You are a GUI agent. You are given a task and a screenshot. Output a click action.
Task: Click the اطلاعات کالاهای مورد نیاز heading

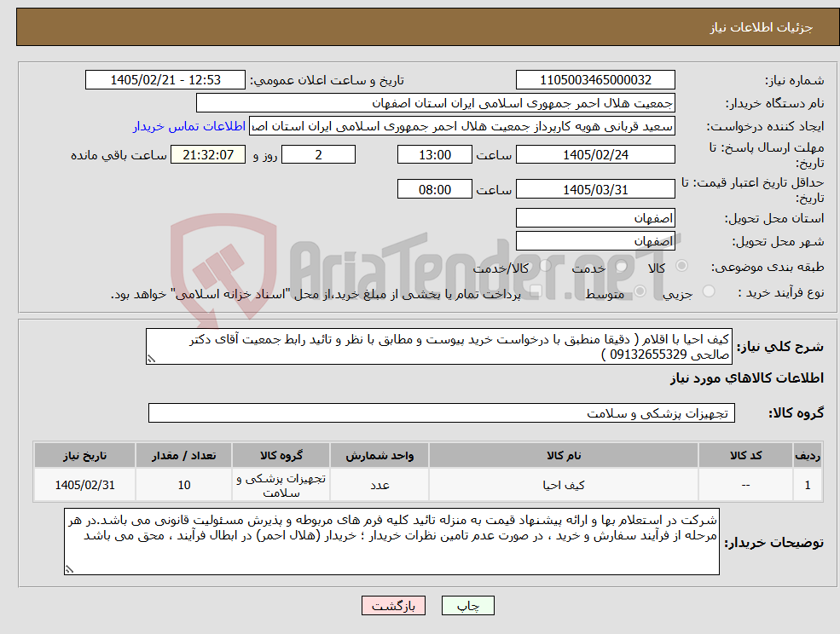click(x=747, y=378)
